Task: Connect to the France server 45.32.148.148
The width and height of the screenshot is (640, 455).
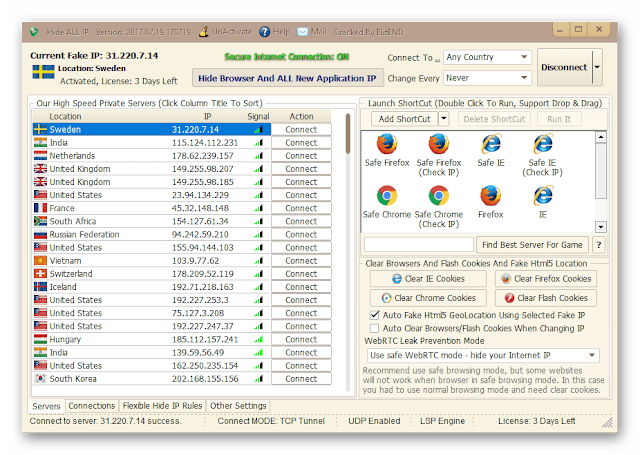Action: click(301, 208)
